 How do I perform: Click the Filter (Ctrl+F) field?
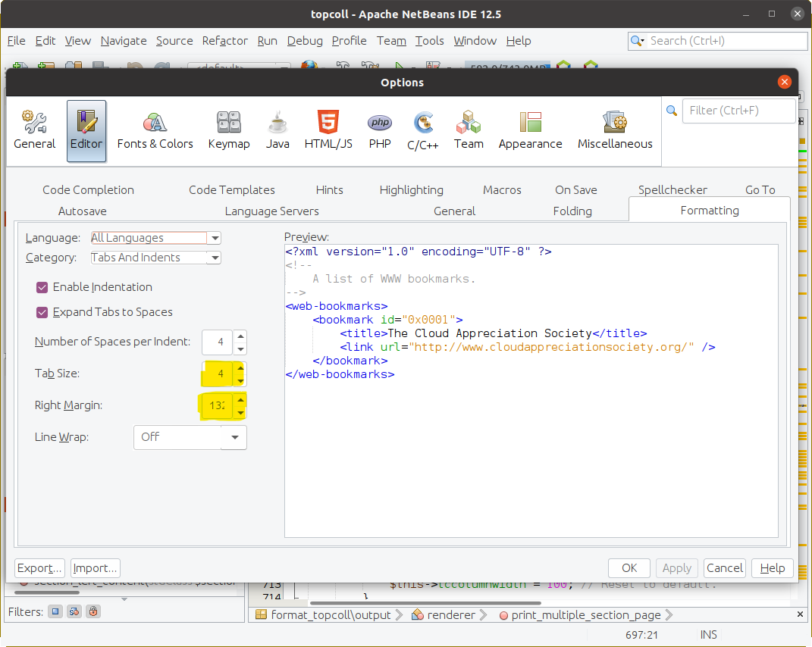pos(738,111)
